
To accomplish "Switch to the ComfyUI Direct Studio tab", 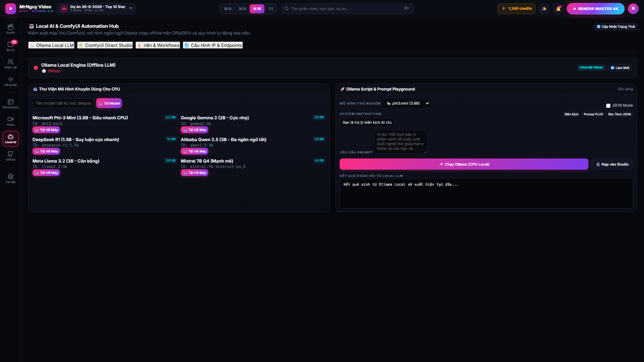I will 105,45.
